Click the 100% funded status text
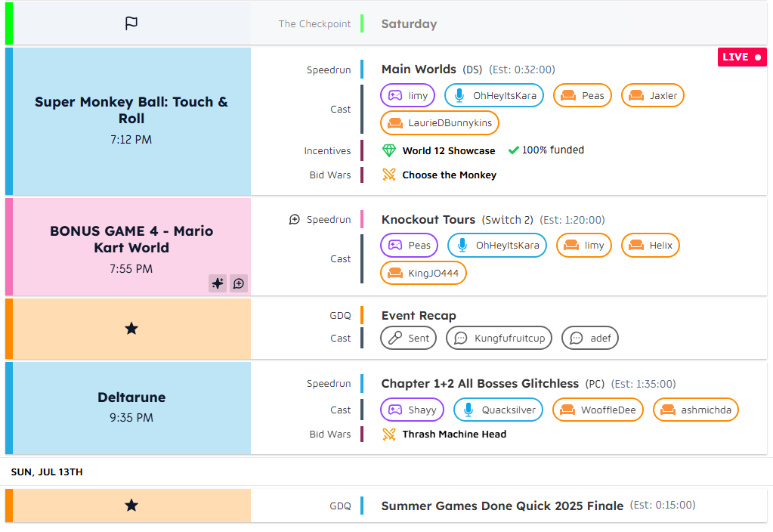This screenshot has height=532, width=773. point(553,150)
